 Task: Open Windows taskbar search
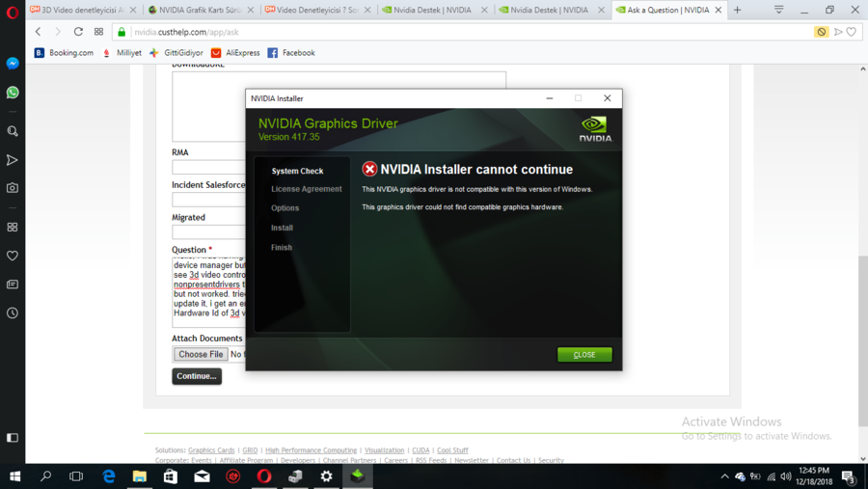click(x=46, y=476)
